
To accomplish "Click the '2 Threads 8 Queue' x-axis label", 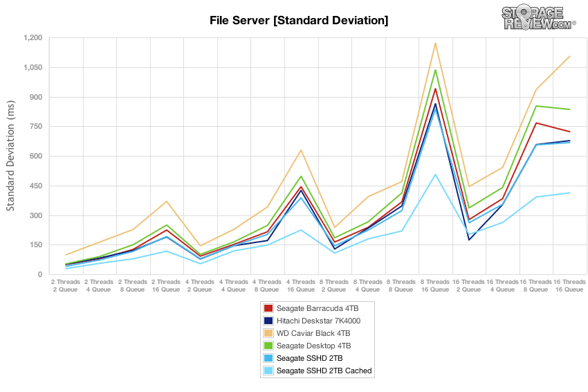I will [x=132, y=286].
